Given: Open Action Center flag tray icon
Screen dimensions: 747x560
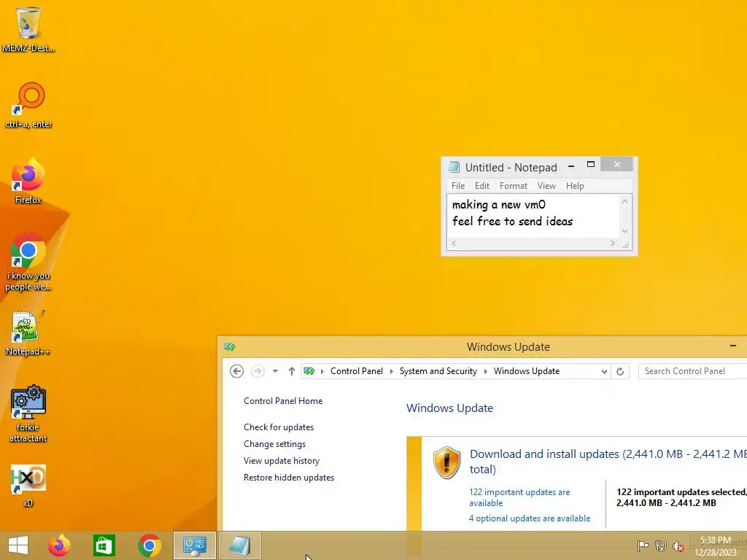Looking at the screenshot, I should point(643,545).
